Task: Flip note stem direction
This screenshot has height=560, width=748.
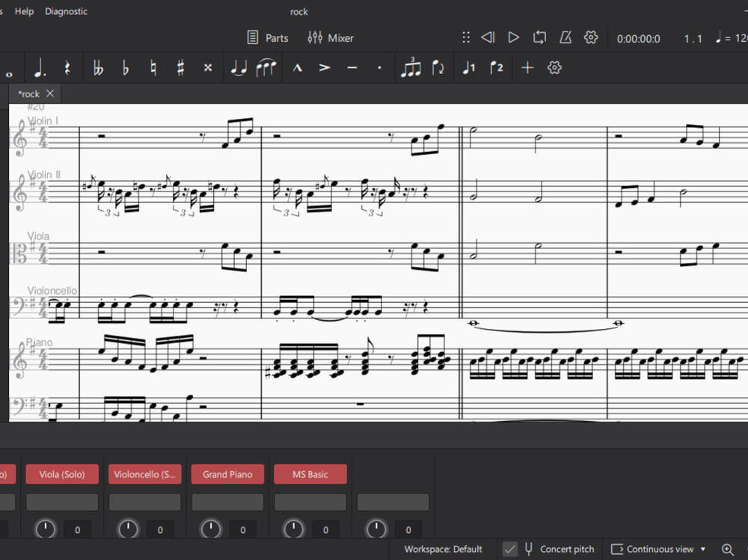Action: 438,68
